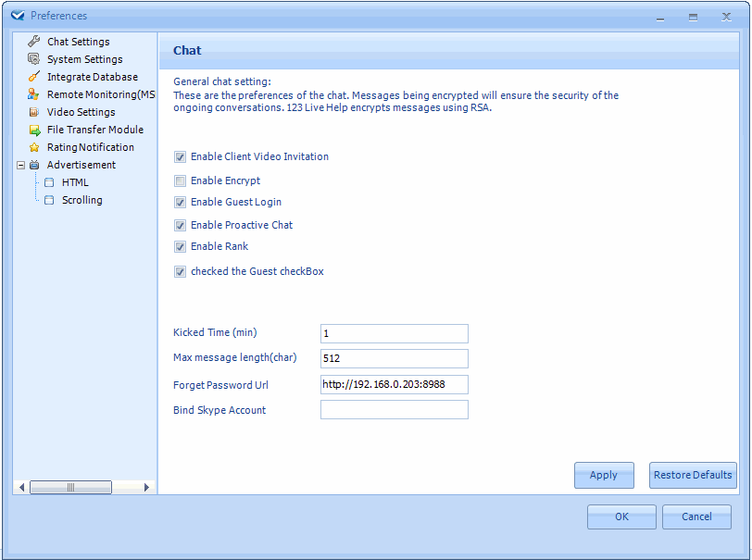Click the Advertisement icon in tree

[34, 165]
